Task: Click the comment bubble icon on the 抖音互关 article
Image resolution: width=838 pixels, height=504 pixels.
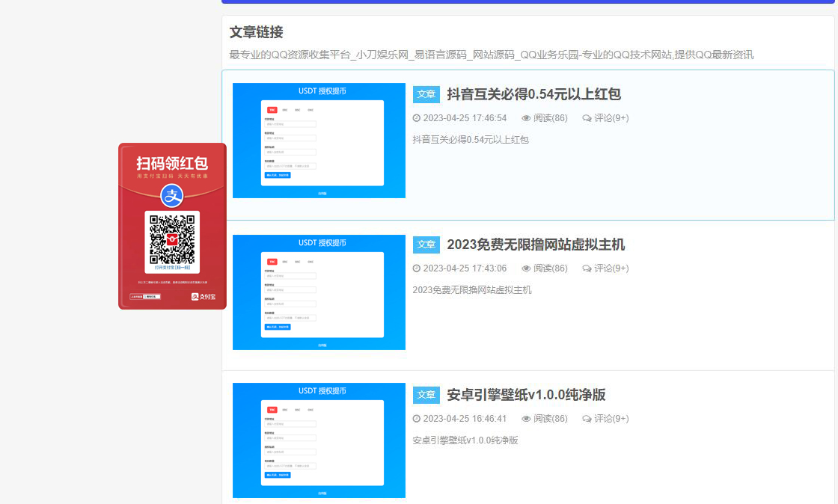Action: 587,118
